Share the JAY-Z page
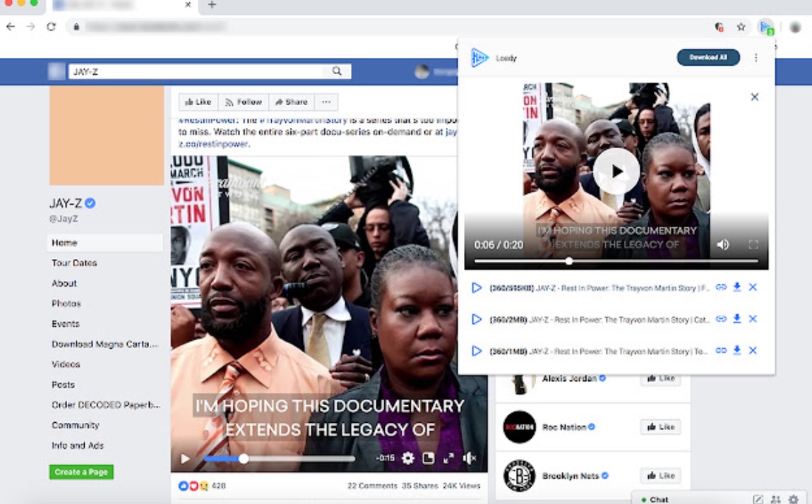The height and width of the screenshot is (504, 812). (292, 102)
